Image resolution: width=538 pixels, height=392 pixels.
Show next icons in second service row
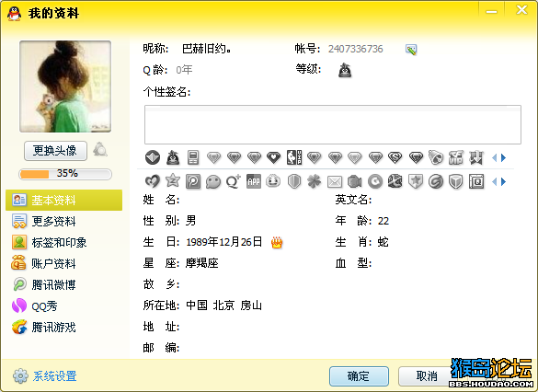pos(503,181)
